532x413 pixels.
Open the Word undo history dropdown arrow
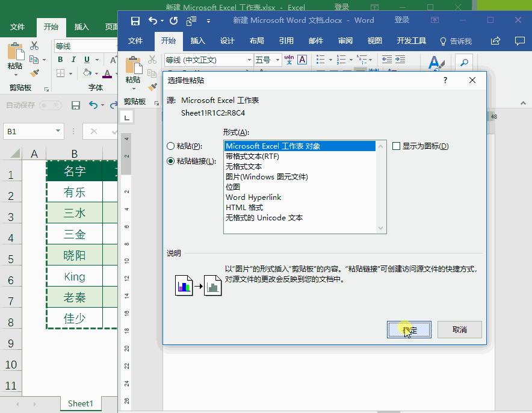tap(162, 21)
